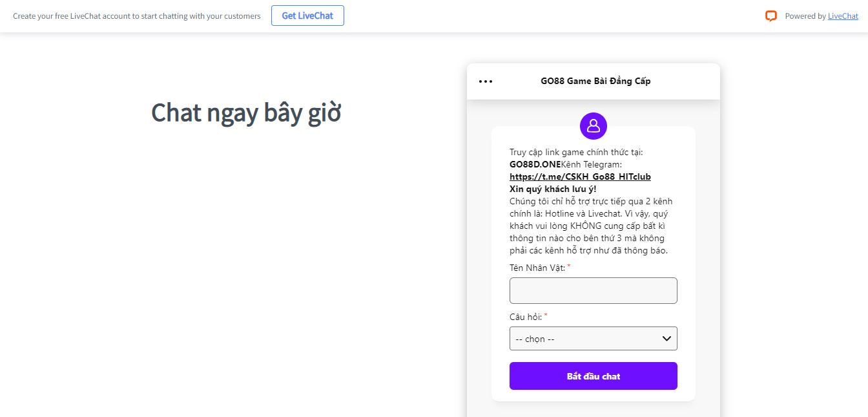Click the Câu hỏi field label
Image resolution: width=868 pixels, height=417 pixels.
[526, 317]
